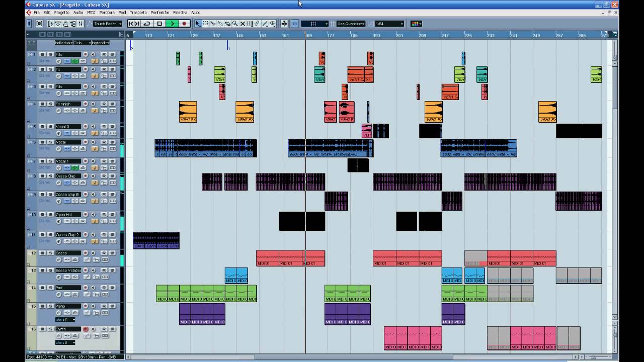
Task: Click the Record transport button
Action: click(x=184, y=24)
